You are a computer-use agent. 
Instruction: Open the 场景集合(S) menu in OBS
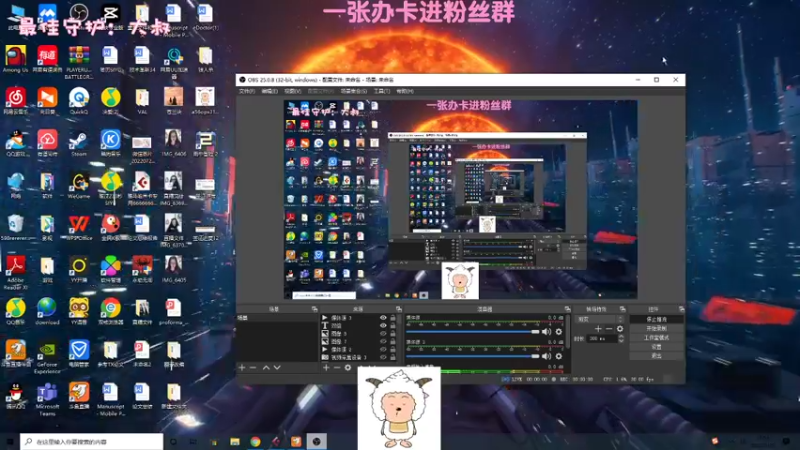pyautogui.click(x=354, y=91)
